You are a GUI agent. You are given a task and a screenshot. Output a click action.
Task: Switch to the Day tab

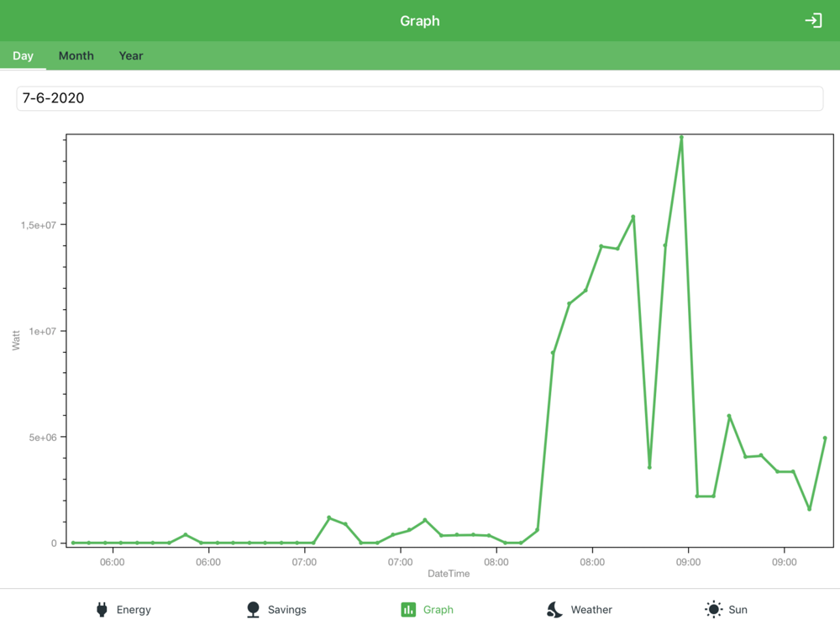point(23,55)
